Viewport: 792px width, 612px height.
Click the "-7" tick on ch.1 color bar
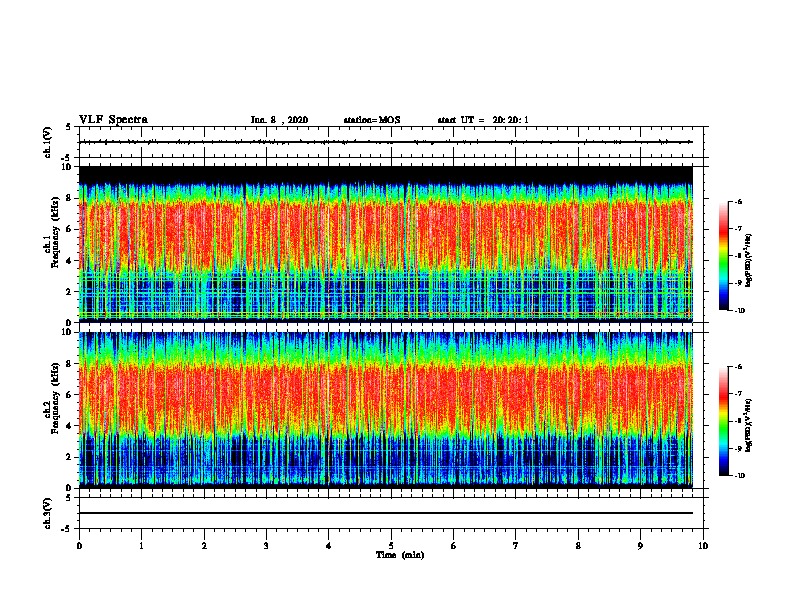(738, 229)
